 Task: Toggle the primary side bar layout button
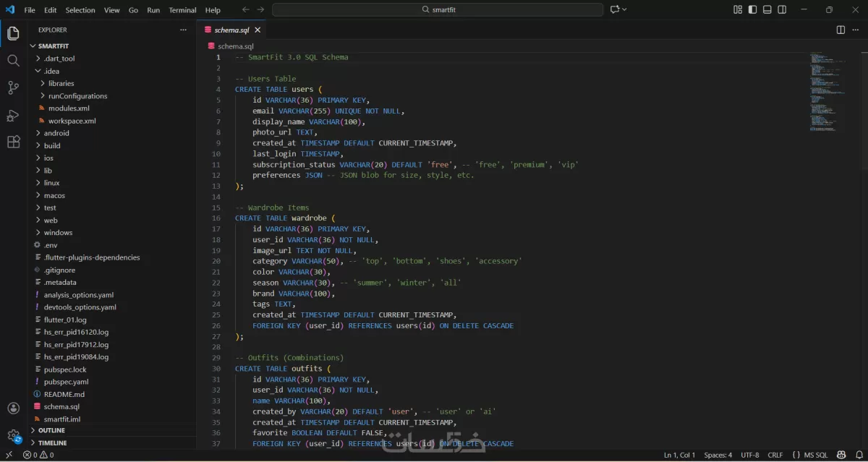[x=753, y=9]
